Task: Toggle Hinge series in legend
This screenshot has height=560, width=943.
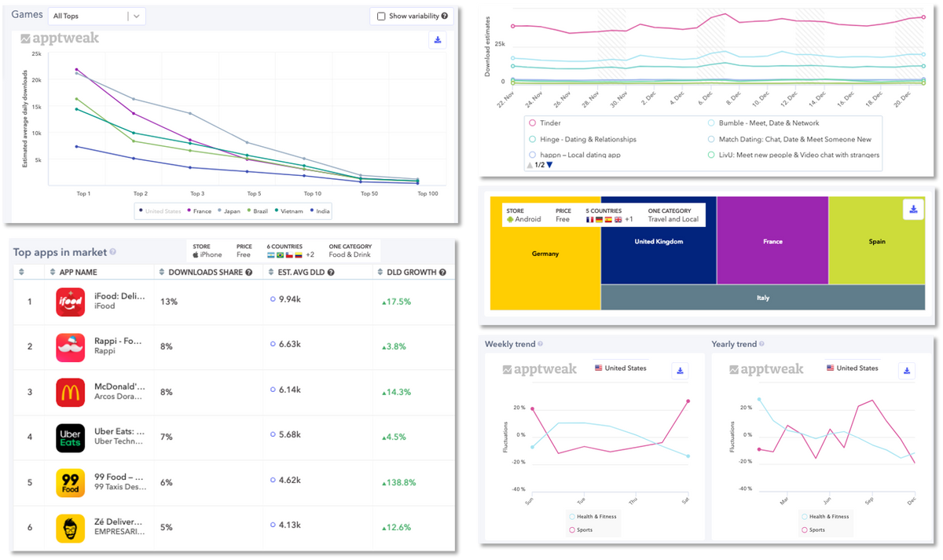Action: click(x=583, y=139)
